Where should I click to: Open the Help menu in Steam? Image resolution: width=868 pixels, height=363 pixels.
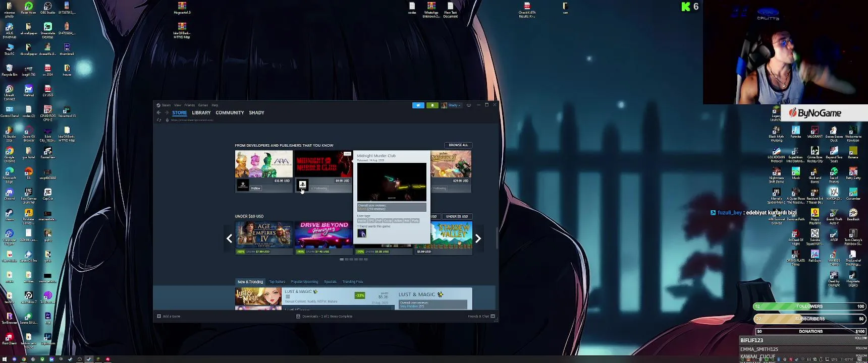tap(215, 105)
